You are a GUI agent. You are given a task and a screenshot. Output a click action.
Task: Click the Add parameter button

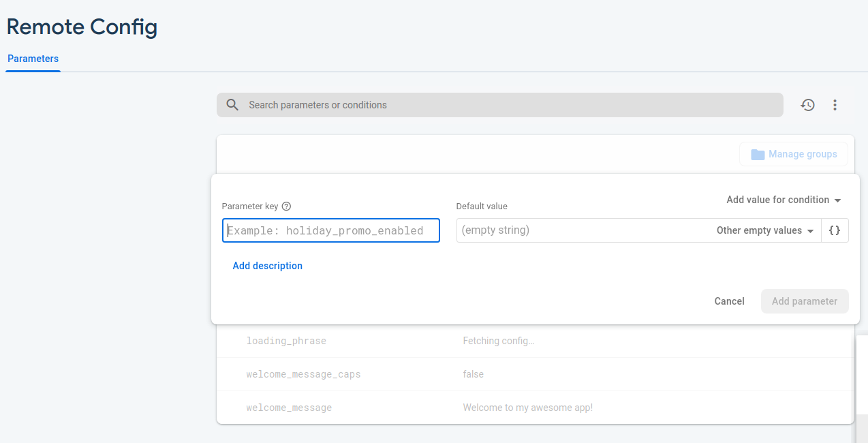click(x=804, y=301)
